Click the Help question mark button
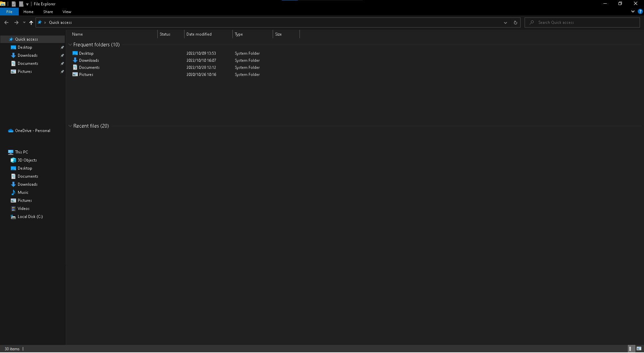The width and height of the screenshot is (644, 353). pyautogui.click(x=641, y=11)
